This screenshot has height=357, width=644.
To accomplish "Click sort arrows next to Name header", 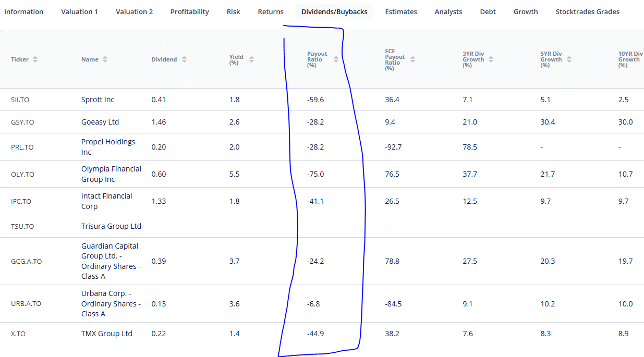I will pos(105,59).
